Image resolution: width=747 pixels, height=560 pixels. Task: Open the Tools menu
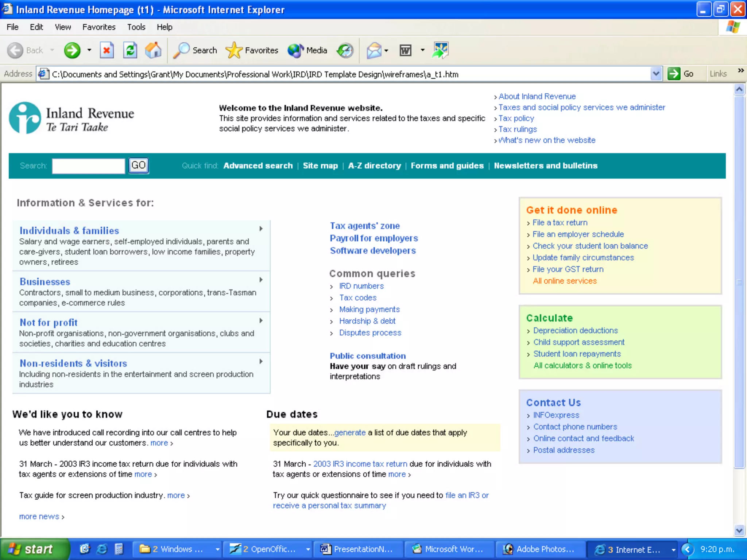coord(136,27)
